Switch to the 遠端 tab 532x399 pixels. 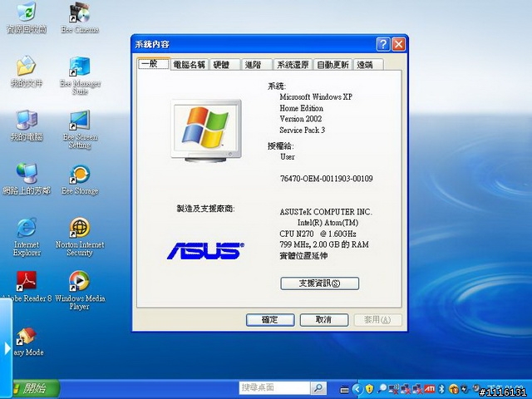pos(368,65)
